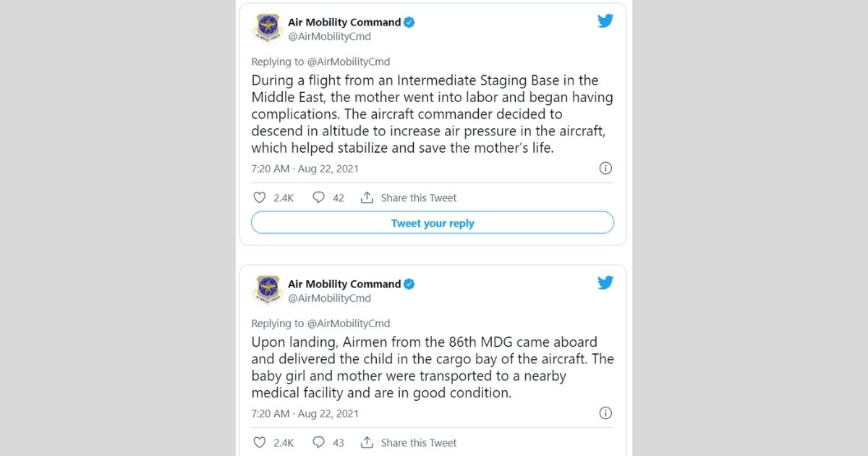Open first tweet's 7:20 AM timestamp link
This screenshot has width=868, height=456.
271,169
